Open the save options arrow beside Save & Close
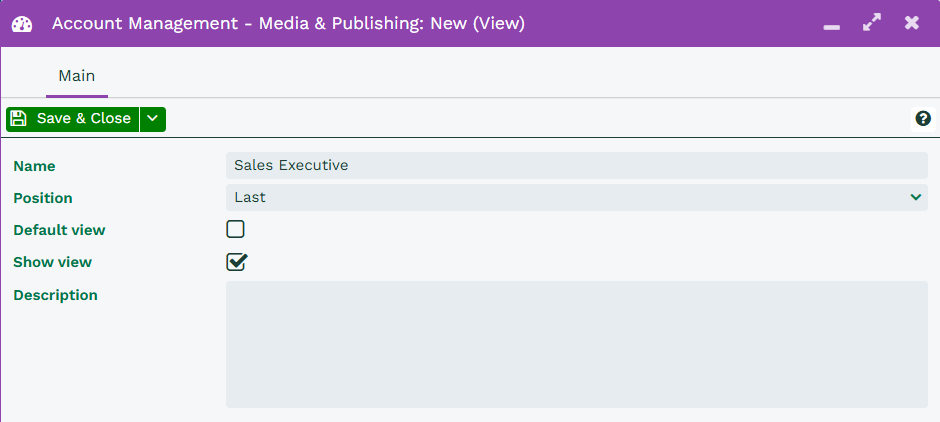The height and width of the screenshot is (422, 940). [x=152, y=119]
